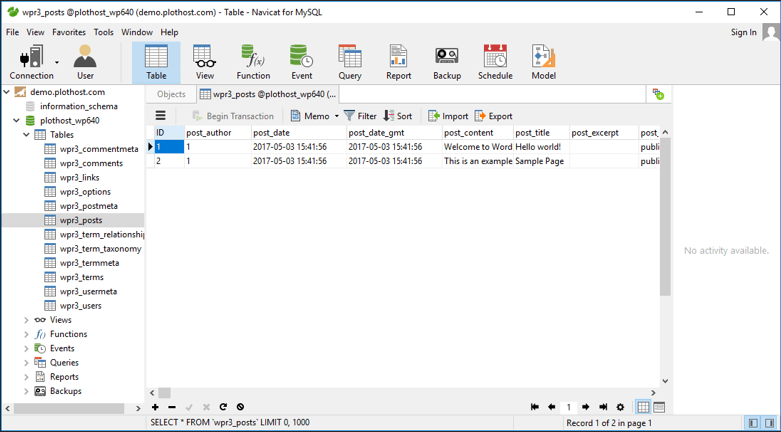Select the Table toolbar icon
This screenshot has width=781, height=432.
156,63
